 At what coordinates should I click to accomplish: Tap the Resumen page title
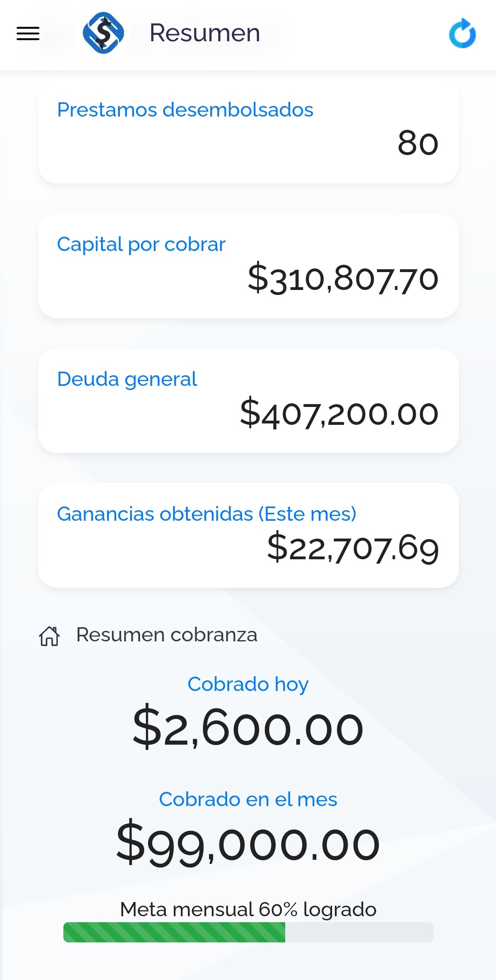pyautogui.click(x=205, y=33)
